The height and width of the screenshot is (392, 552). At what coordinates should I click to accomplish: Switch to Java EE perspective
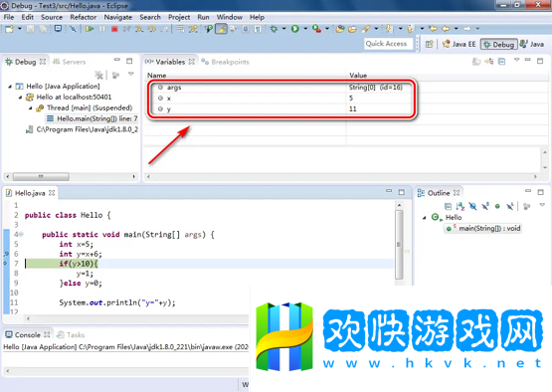460,44
